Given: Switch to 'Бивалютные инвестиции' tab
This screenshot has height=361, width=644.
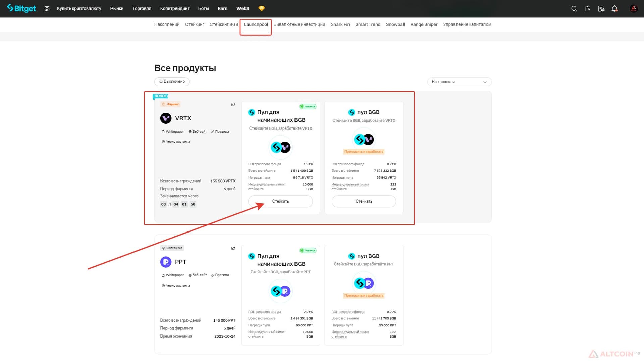Looking at the screenshot, I should [299, 24].
